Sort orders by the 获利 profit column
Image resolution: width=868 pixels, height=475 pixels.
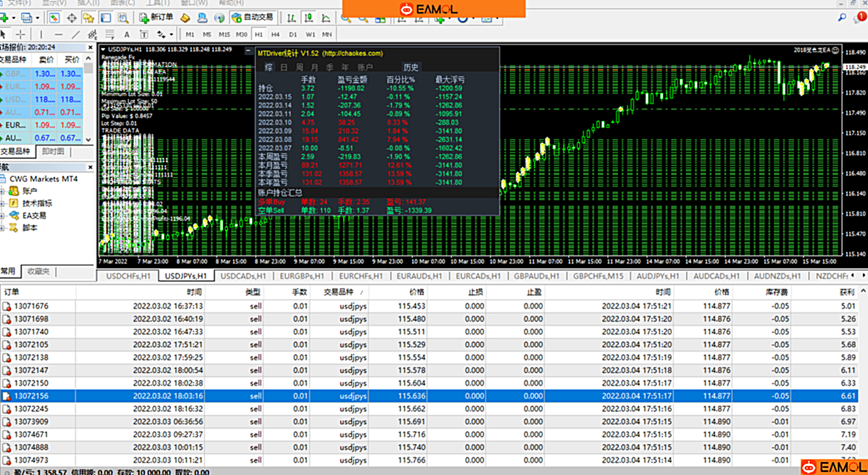[x=847, y=292]
